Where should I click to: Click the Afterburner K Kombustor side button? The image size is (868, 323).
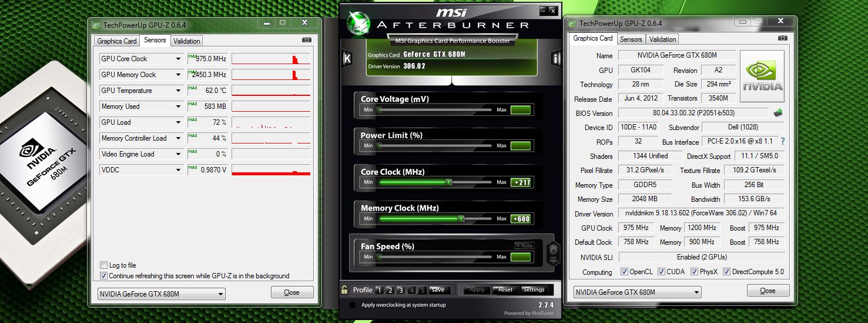click(x=347, y=58)
